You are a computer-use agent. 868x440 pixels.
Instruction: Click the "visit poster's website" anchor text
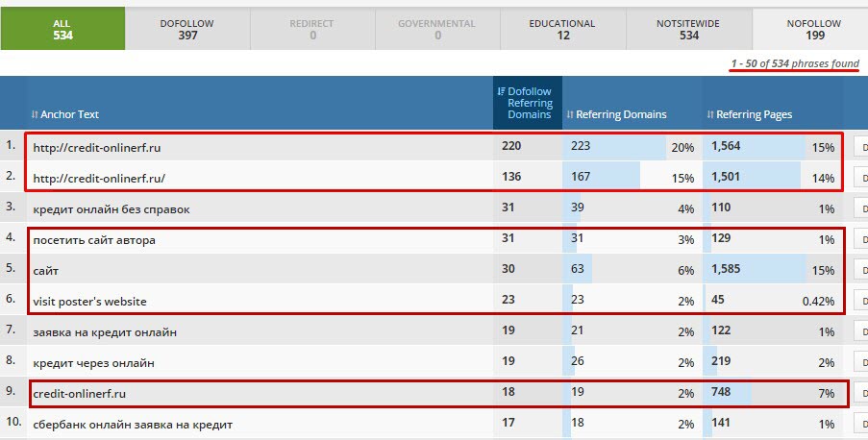89,301
